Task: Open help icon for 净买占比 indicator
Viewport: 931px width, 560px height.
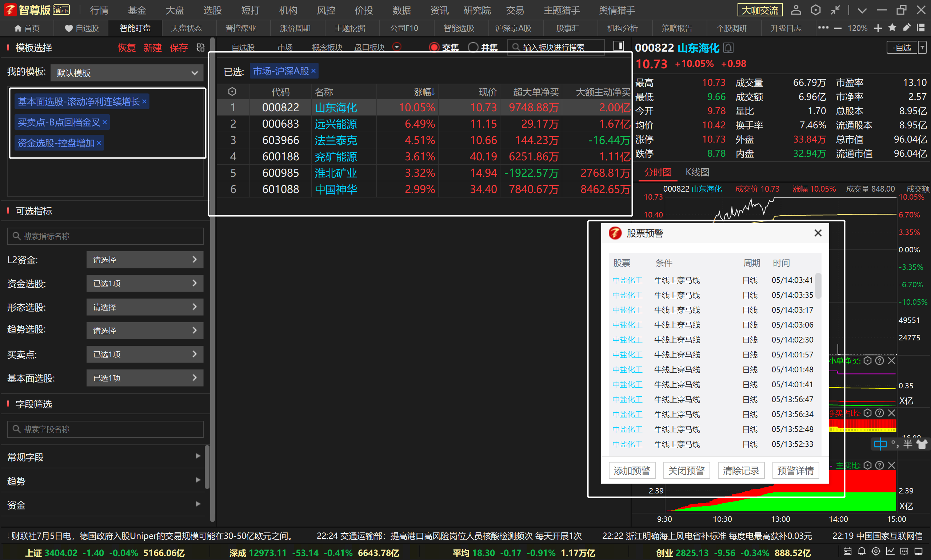Action: pyautogui.click(x=879, y=413)
